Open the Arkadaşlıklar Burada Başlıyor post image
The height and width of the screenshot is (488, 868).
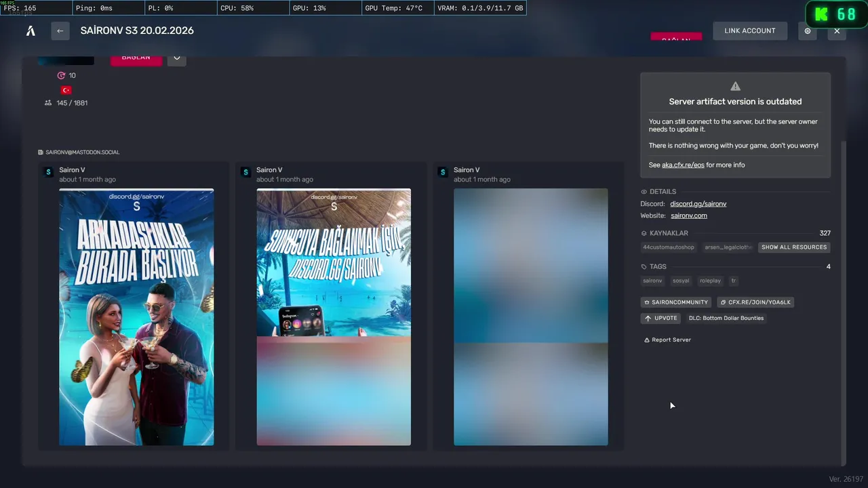(136, 317)
